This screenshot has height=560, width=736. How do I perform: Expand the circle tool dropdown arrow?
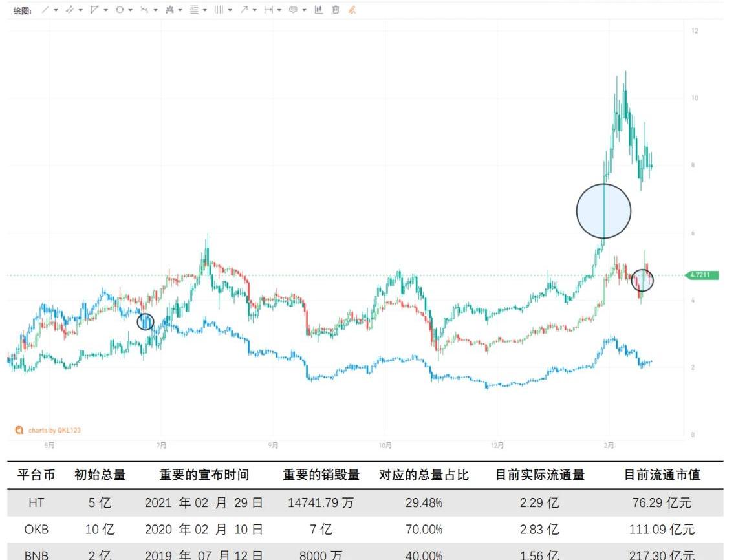click(131, 10)
